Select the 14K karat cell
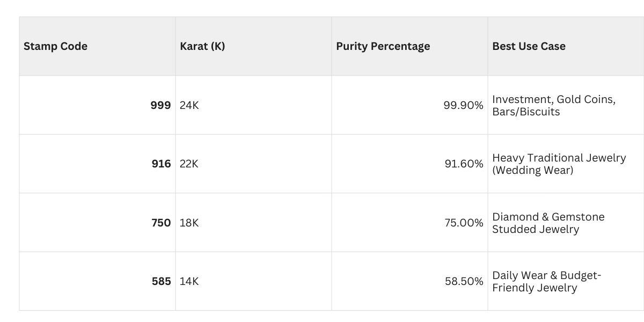This screenshot has width=644, height=322. [x=189, y=281]
